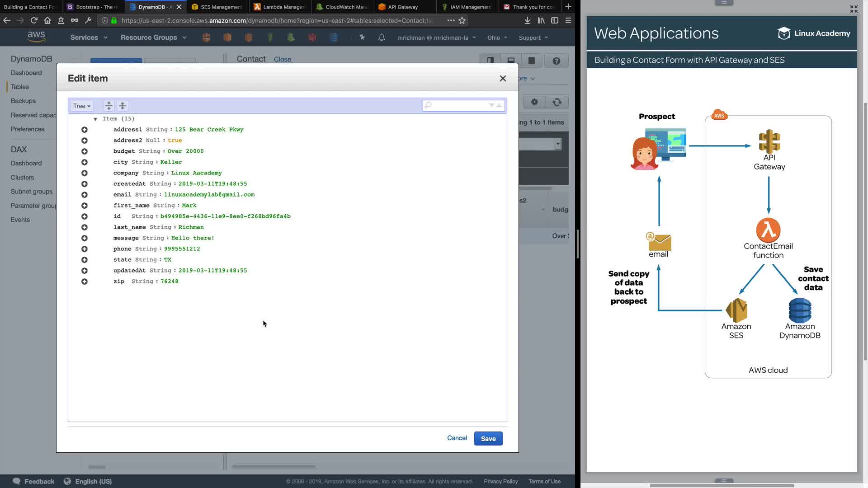Close the Edit item dialog

[x=503, y=78]
